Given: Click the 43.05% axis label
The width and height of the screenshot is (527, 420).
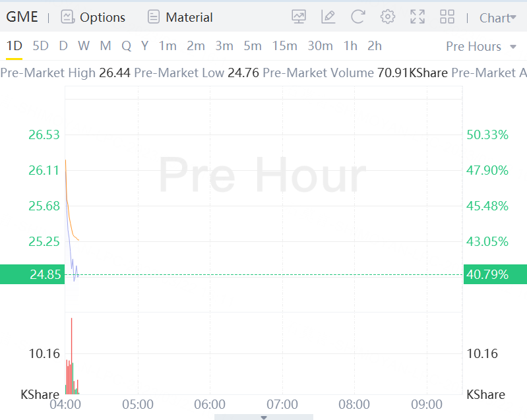Looking at the screenshot, I should tap(487, 241).
